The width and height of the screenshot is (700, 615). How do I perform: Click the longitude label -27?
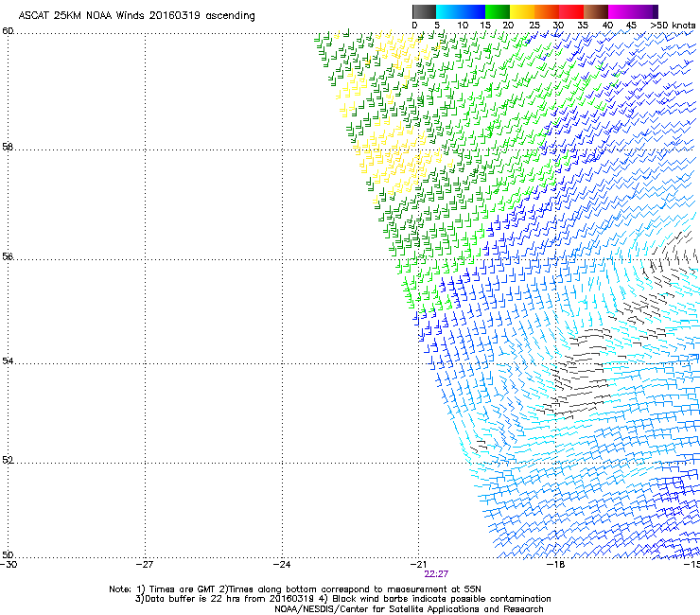pyautogui.click(x=145, y=565)
